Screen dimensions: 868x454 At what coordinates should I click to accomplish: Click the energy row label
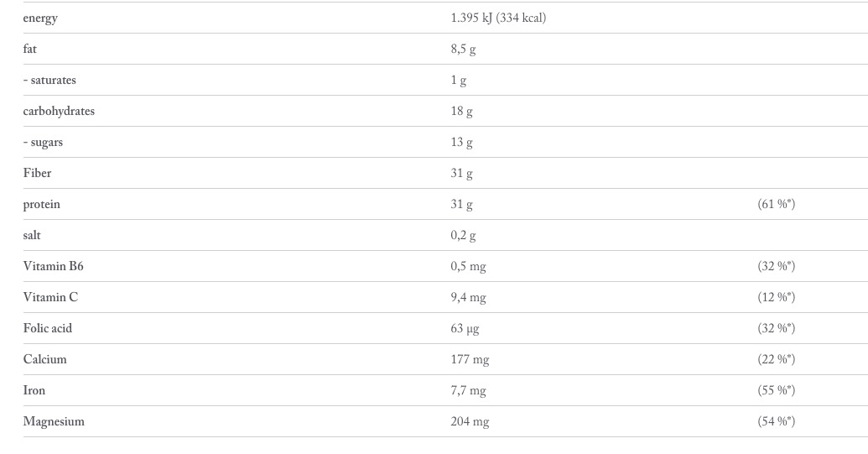point(40,18)
